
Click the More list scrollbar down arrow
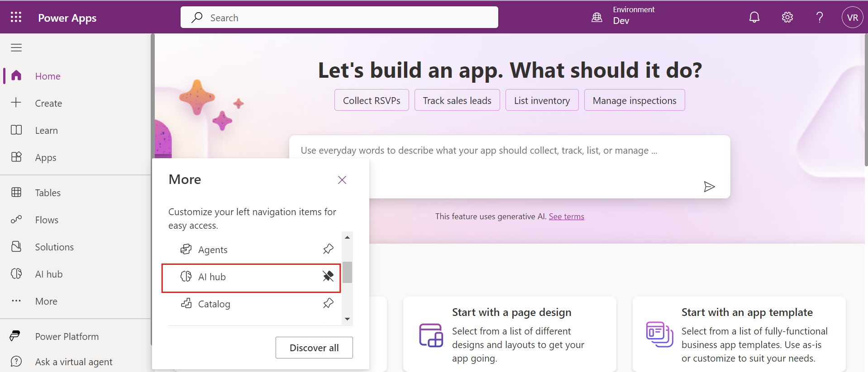pyautogui.click(x=347, y=319)
